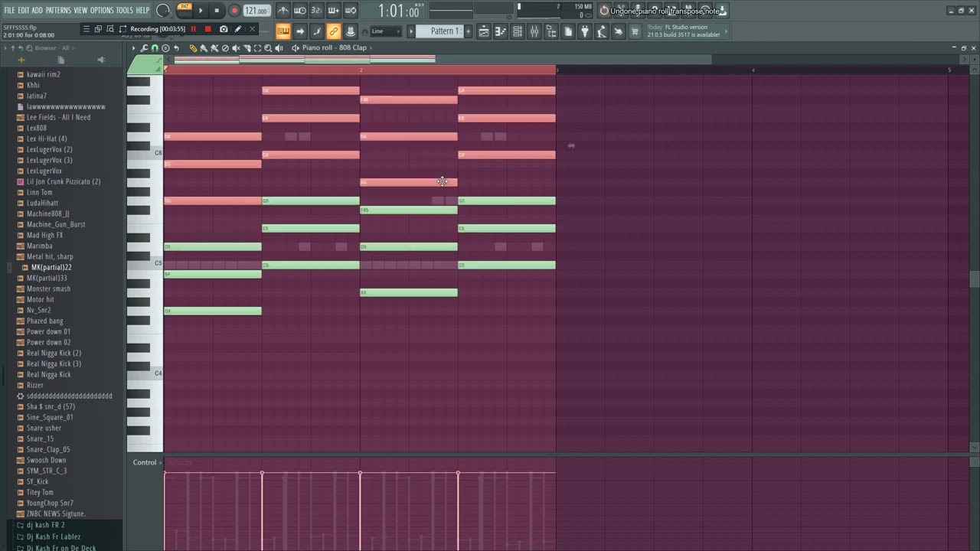The image size is (980, 551).
Task: Select the piano roll Playback speaker tool
Action: [x=279, y=48]
